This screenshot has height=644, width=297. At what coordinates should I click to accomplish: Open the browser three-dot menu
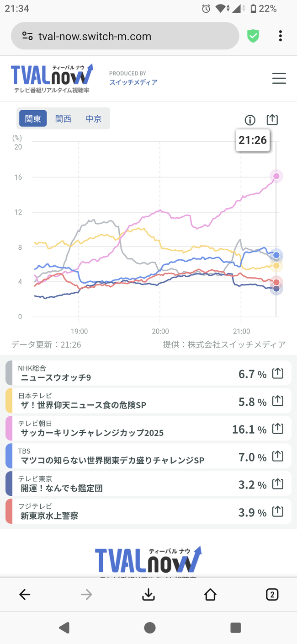tap(280, 36)
